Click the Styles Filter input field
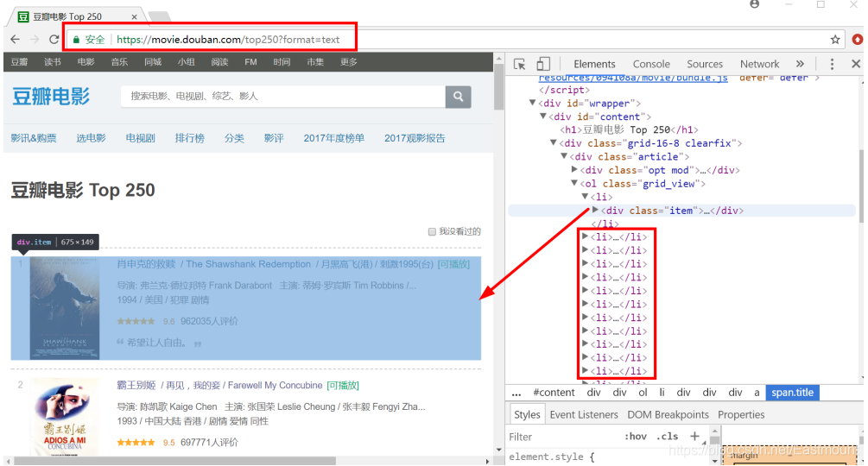The height and width of the screenshot is (466, 868). 563,437
